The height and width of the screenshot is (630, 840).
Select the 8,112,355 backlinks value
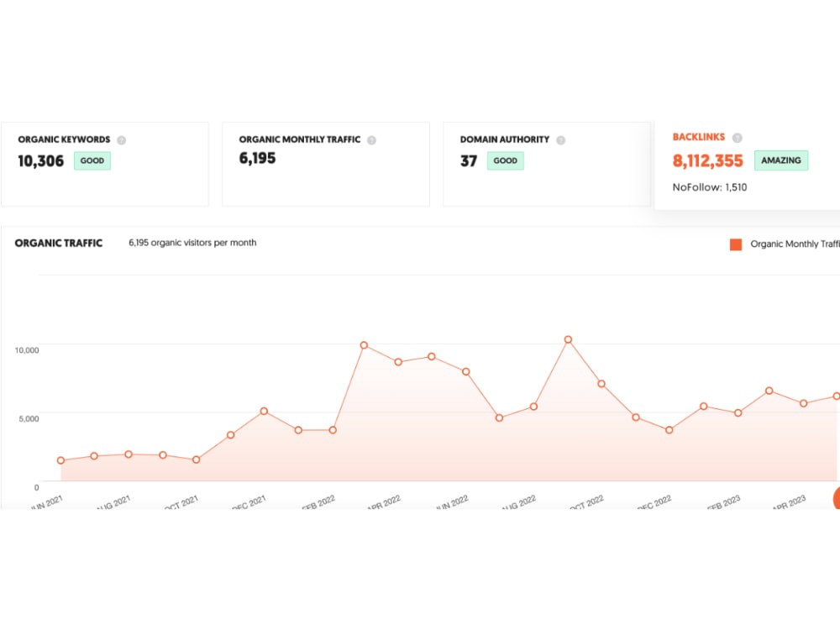point(707,160)
